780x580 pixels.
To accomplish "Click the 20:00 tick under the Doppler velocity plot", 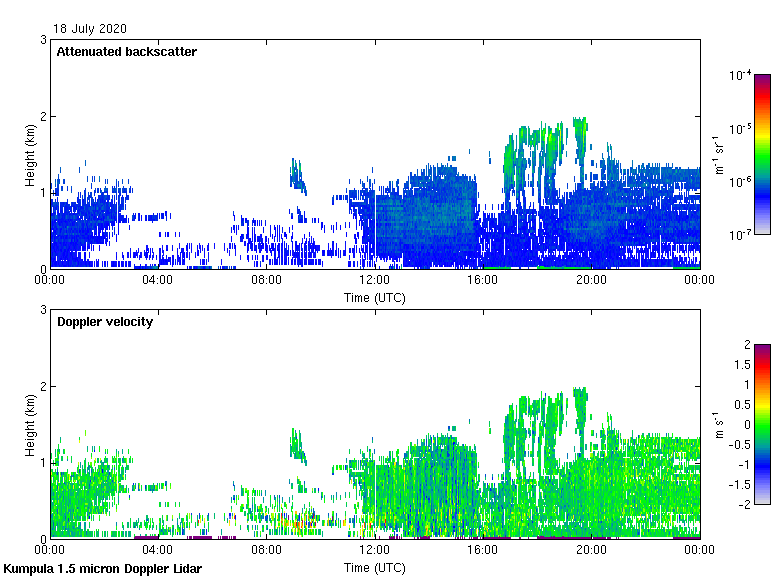I will [591, 550].
